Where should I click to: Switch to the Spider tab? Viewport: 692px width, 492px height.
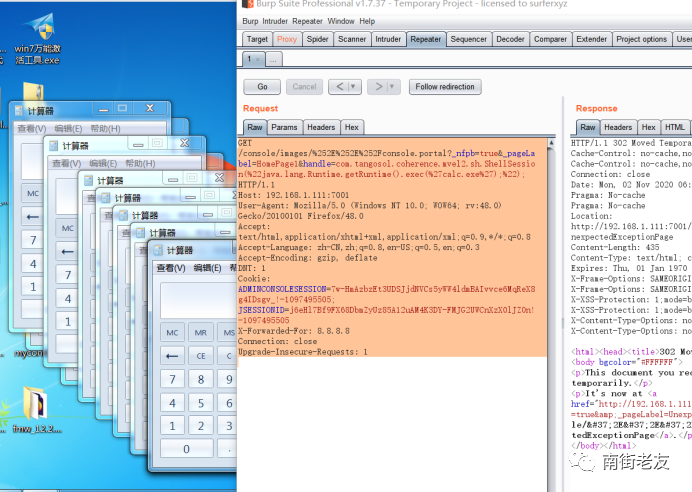317,39
